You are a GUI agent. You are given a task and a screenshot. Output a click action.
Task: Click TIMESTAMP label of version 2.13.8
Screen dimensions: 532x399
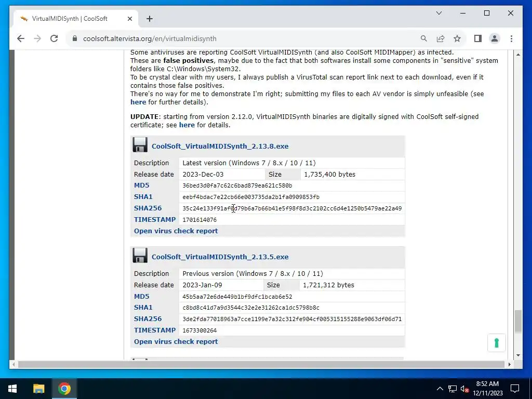click(155, 220)
